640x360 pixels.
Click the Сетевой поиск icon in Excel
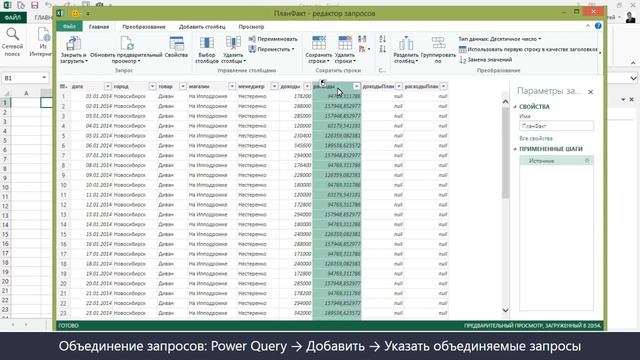12,35
